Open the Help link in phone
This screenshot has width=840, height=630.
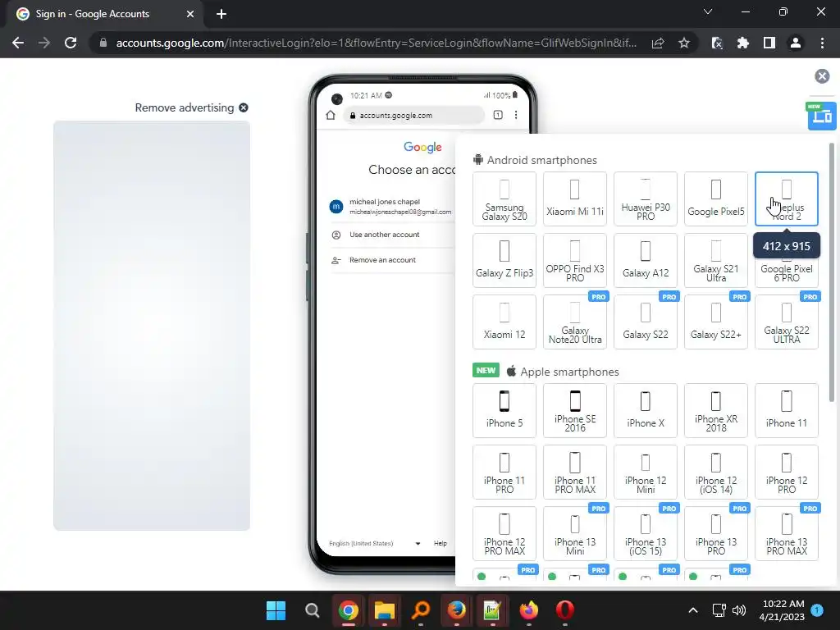click(440, 543)
